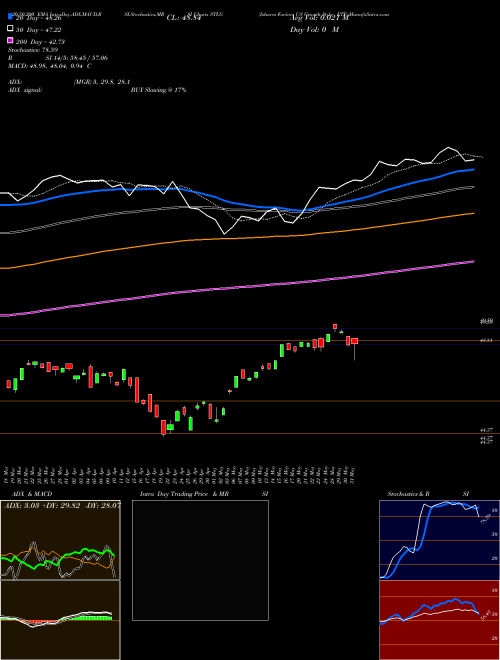Open the red RSI chart panel

point(439,620)
